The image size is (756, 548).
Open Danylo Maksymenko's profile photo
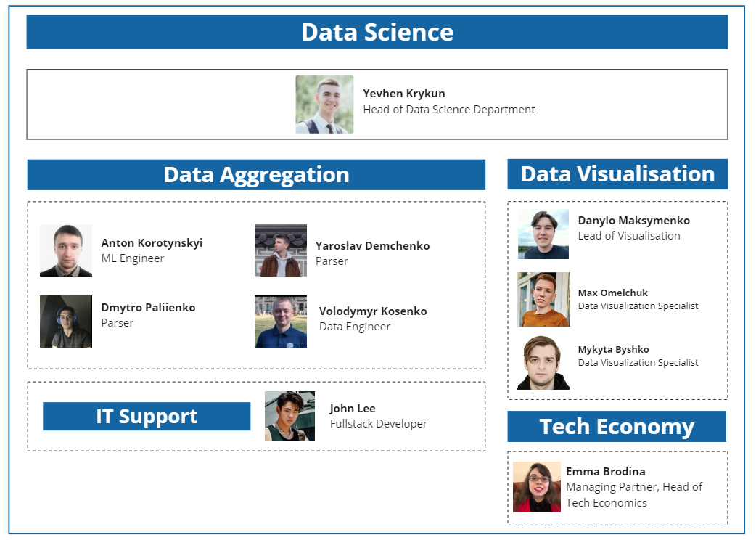(543, 234)
